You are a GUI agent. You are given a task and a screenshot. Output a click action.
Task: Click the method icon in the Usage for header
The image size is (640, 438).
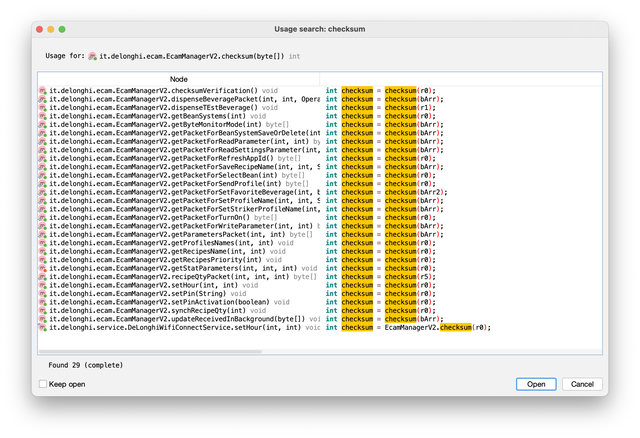pos(93,56)
